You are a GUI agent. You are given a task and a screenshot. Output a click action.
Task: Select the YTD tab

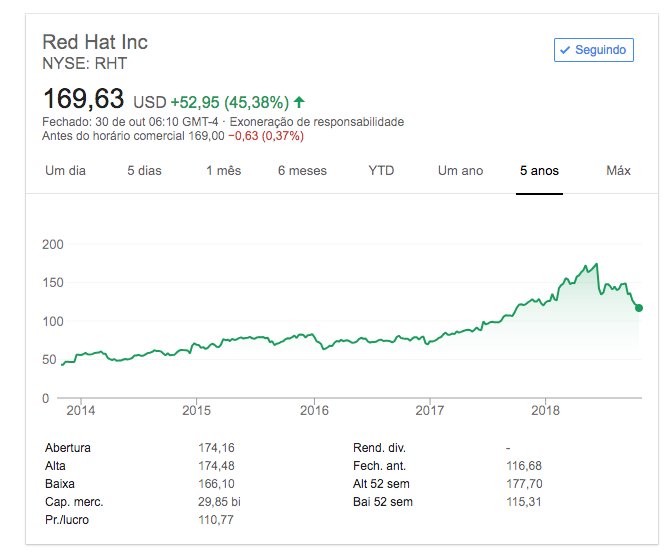click(x=381, y=171)
